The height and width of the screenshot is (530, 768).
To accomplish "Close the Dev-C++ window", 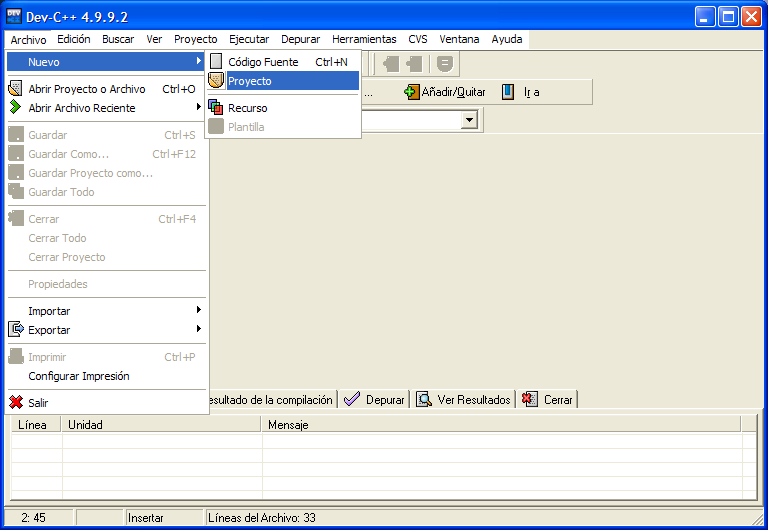I will [x=751, y=17].
